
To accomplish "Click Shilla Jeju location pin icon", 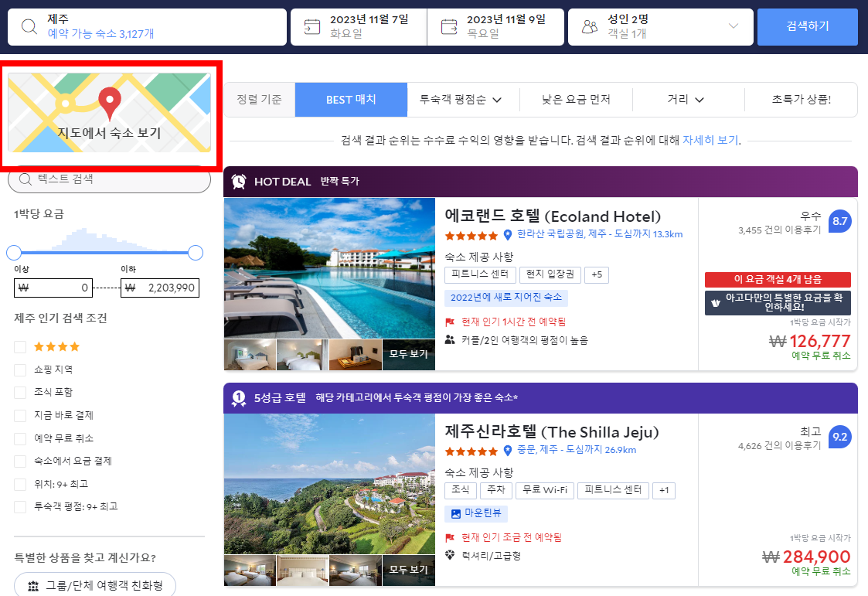I will (508, 451).
